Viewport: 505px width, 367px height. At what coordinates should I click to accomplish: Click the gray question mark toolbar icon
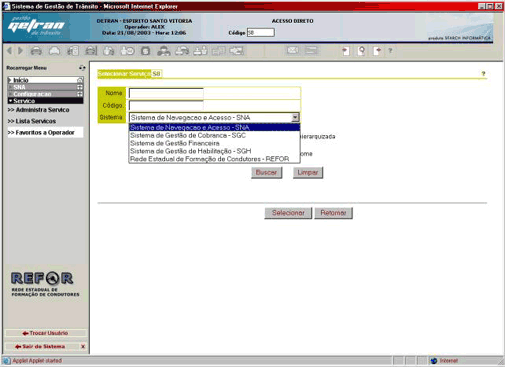390,51
